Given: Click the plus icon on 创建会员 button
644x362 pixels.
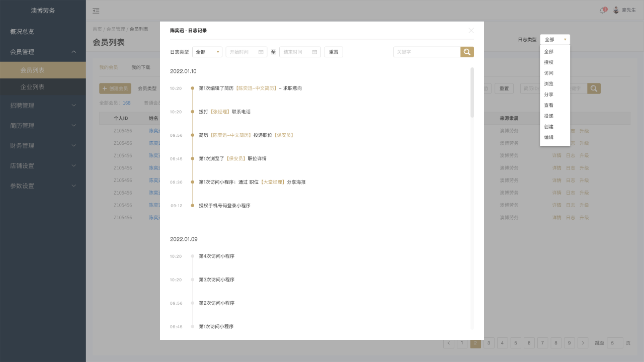Looking at the screenshot, I should point(104,88).
